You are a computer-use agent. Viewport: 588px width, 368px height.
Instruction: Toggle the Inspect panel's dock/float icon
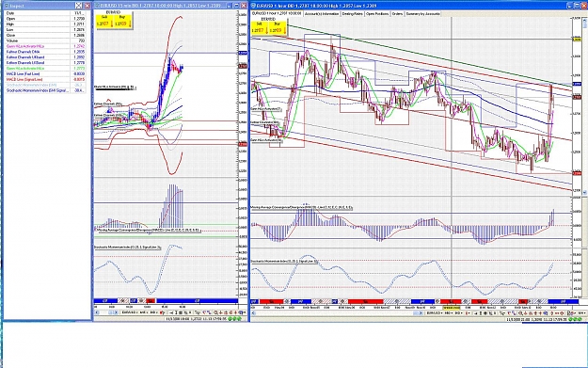click(78, 6)
